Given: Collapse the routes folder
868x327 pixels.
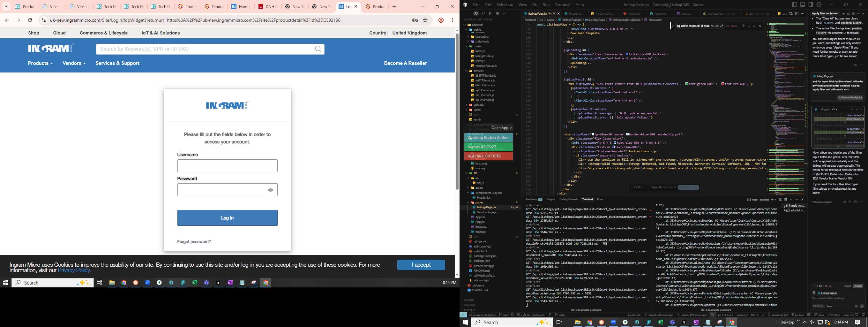Looking at the screenshot, I should point(467,46).
